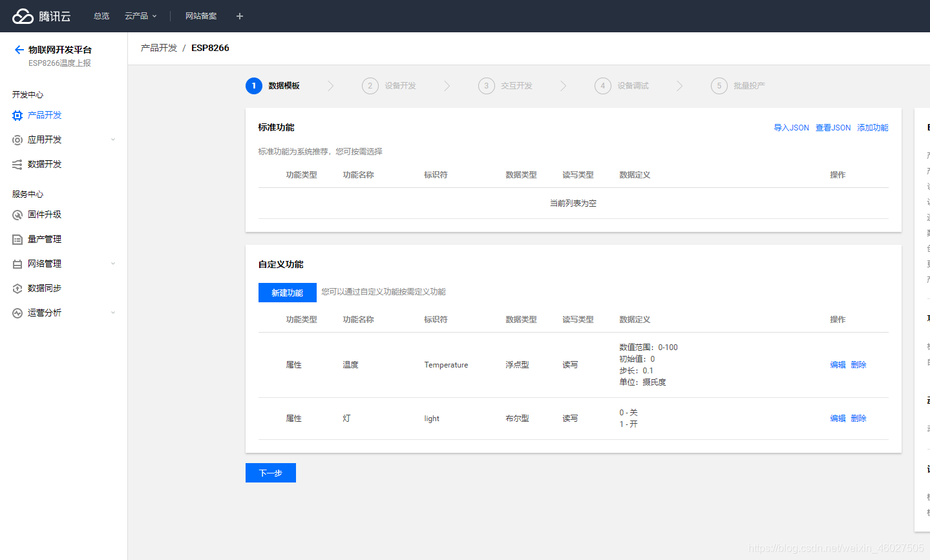Select the 数据同步 data sync icon
The image size is (930, 560).
tap(17, 288)
